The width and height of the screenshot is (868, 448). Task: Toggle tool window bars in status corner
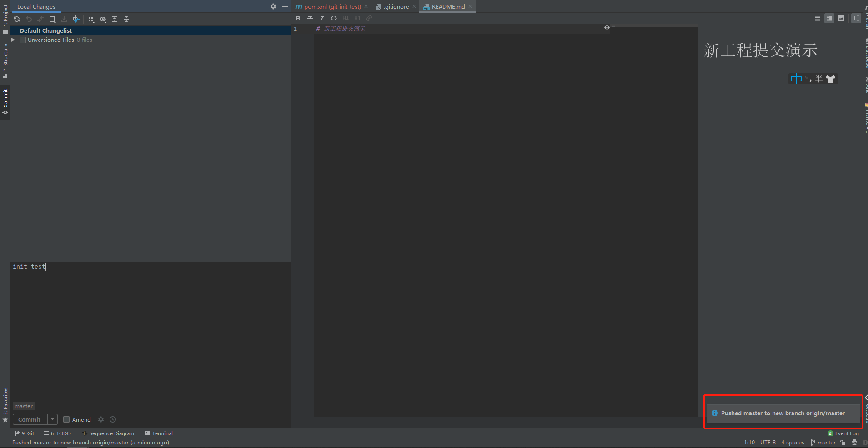[x=5, y=443]
